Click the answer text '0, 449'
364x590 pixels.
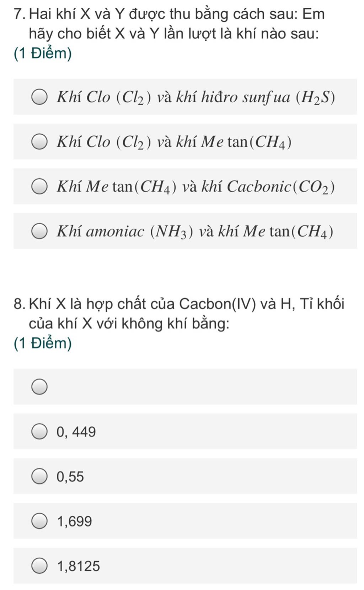(x=76, y=432)
